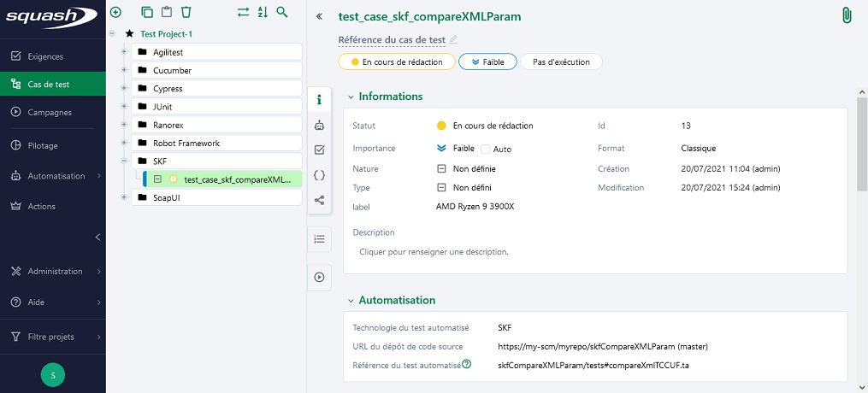Click the alphabetical sort icon in tree toolbar
This screenshot has height=393, width=868.
click(263, 12)
